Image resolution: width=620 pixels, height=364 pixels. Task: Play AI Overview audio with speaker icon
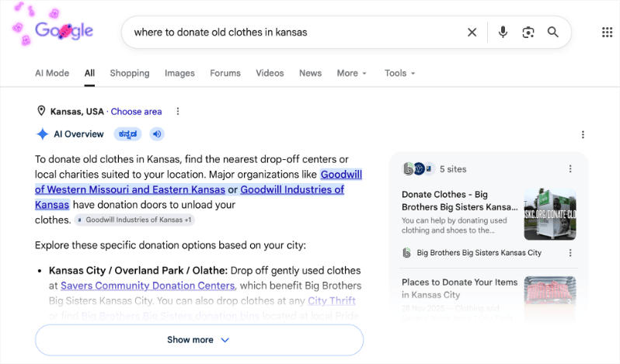tap(157, 134)
